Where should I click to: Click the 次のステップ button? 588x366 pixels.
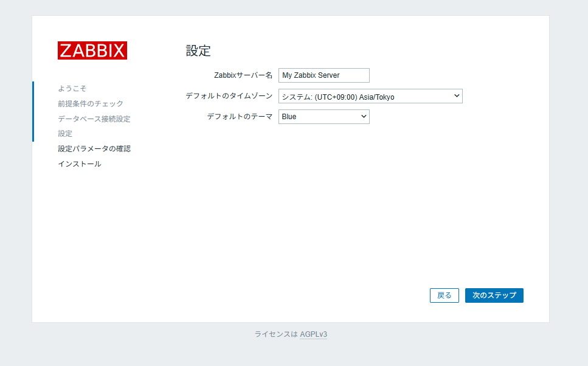point(494,295)
